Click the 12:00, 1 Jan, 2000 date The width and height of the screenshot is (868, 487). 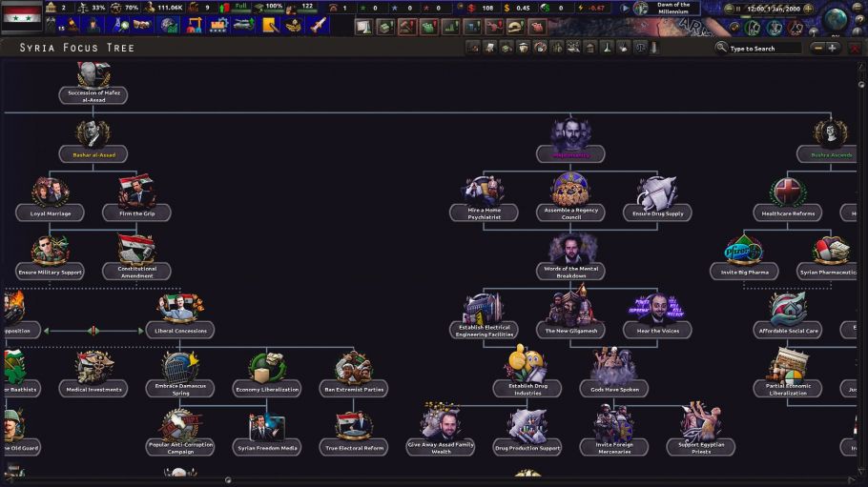[774, 9]
